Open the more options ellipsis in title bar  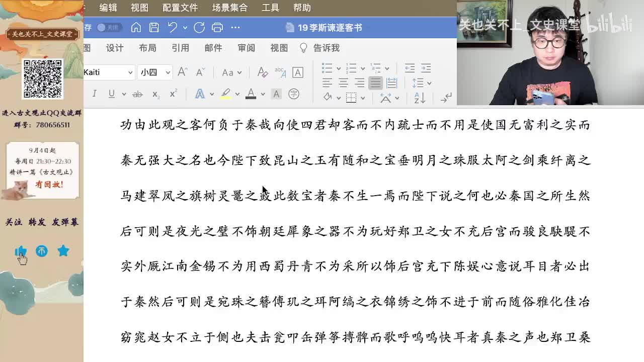click(x=235, y=27)
